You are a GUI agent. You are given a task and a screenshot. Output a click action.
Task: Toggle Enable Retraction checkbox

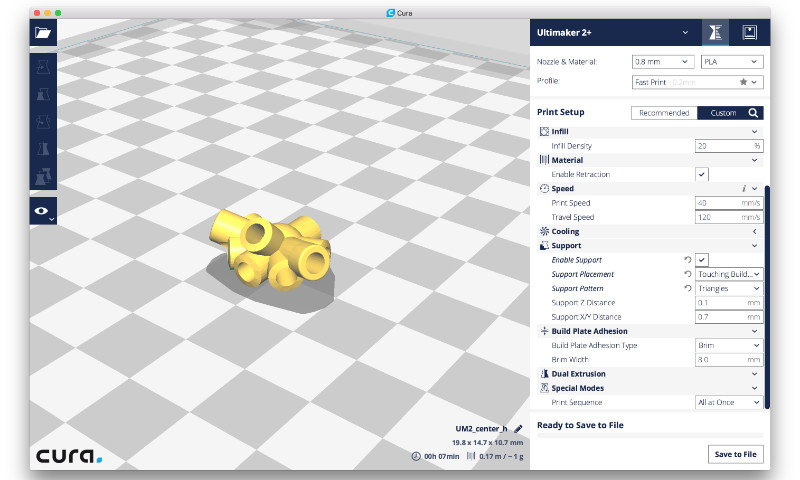pyautogui.click(x=702, y=174)
